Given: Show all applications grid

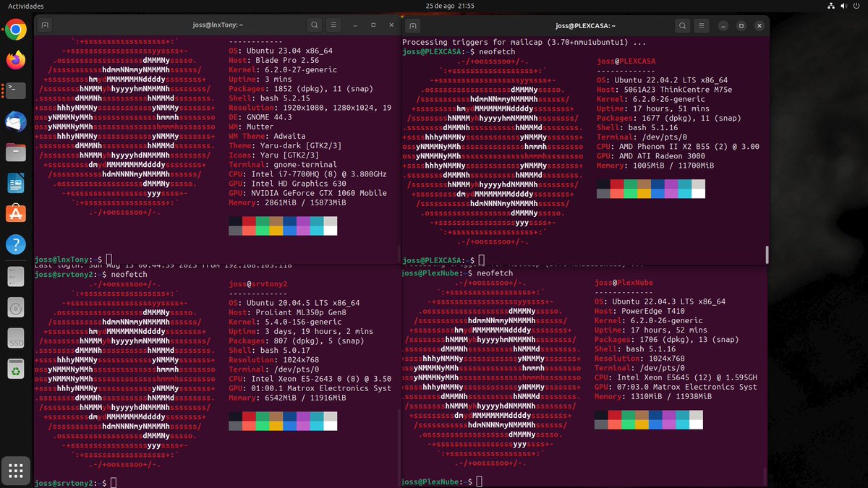Looking at the screenshot, I should 16,471.
